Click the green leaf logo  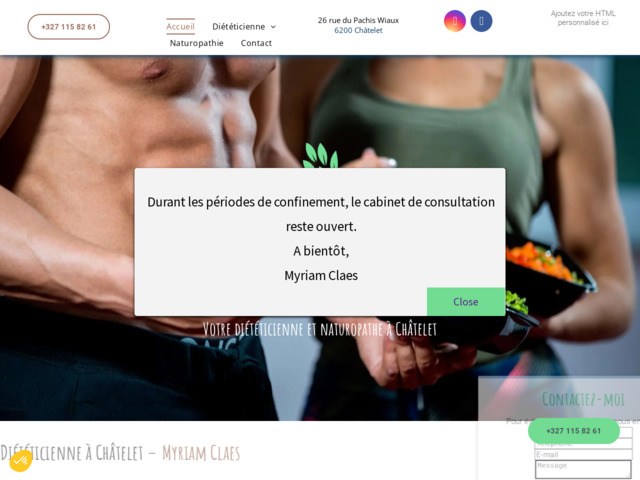320,156
